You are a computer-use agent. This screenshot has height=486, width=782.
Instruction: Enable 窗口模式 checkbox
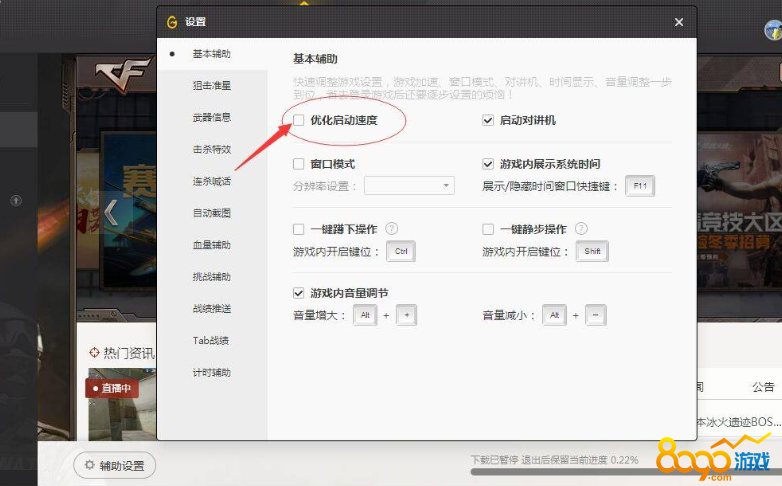pos(299,164)
